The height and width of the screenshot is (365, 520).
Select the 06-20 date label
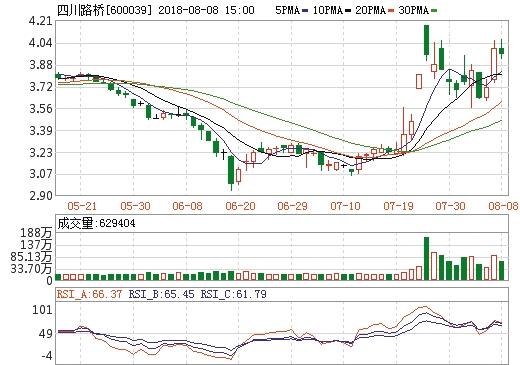point(240,206)
